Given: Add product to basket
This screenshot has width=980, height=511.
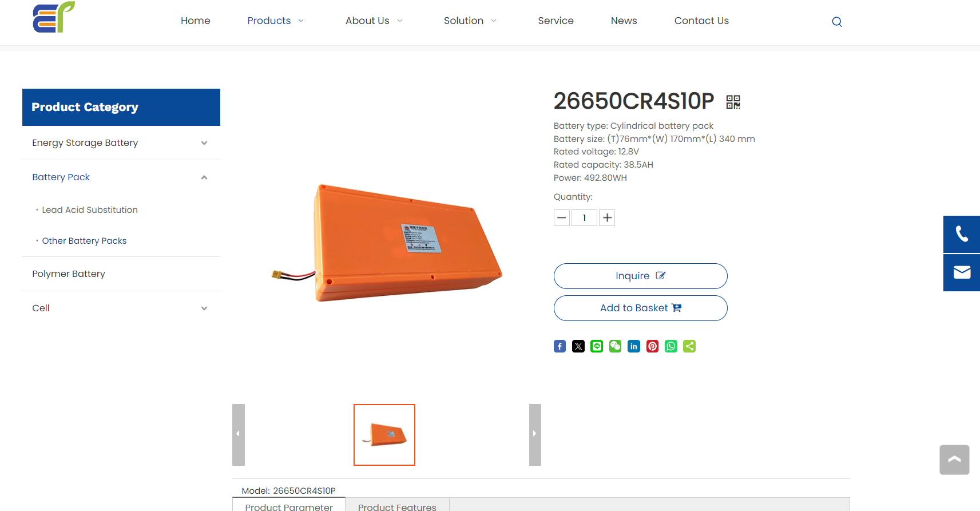Looking at the screenshot, I should click(640, 308).
